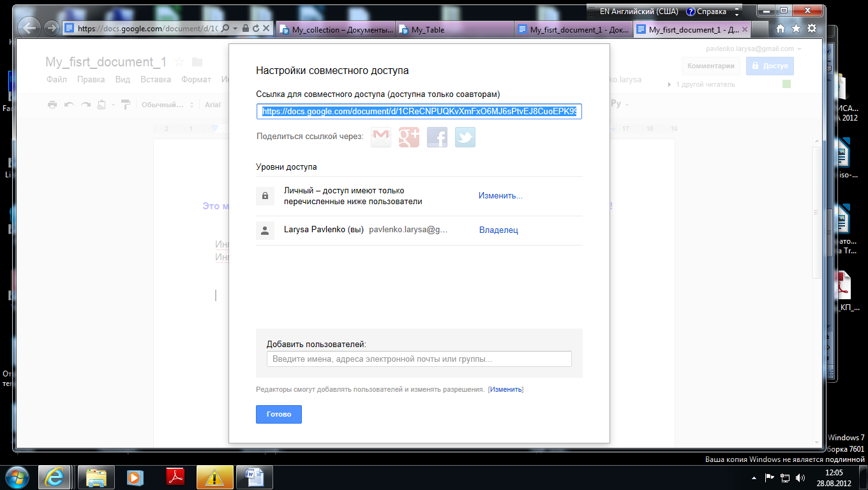This screenshot has width=868, height=490.
Task: Open Adobe Reader from taskbar
Action: (x=176, y=477)
